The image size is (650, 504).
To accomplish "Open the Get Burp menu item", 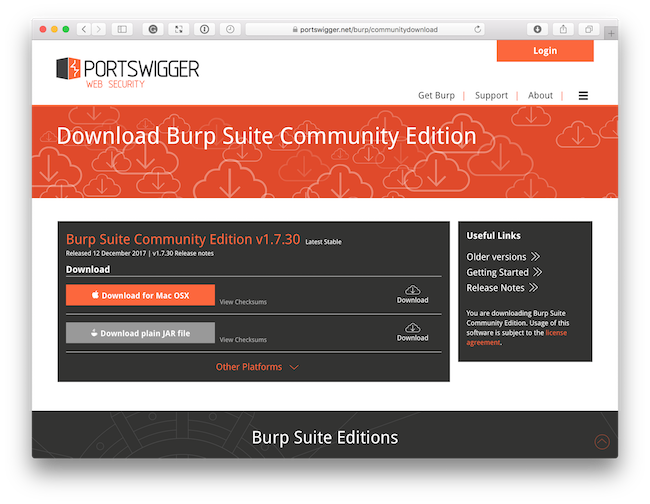I will (x=436, y=95).
